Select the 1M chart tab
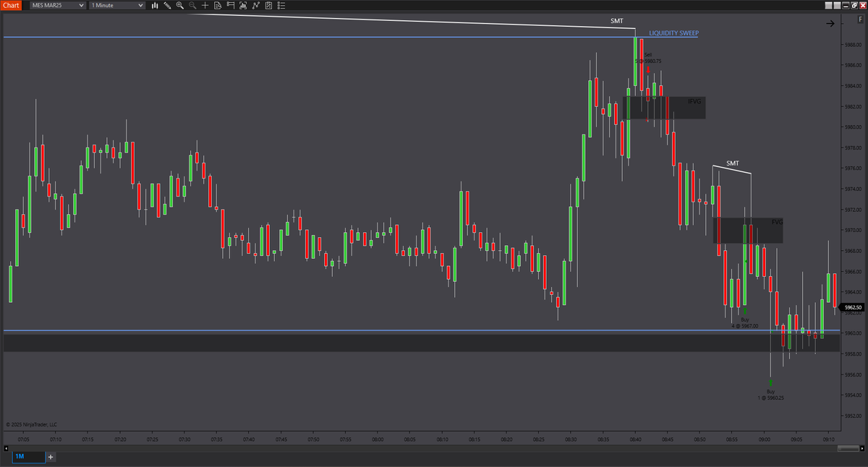This screenshot has height=467, width=868. point(27,457)
